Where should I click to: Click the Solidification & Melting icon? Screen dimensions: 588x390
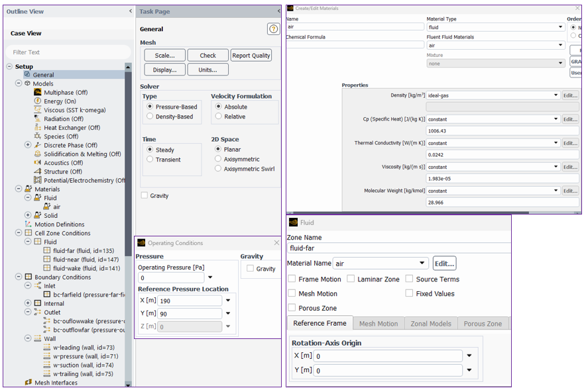pyautogui.click(x=38, y=154)
